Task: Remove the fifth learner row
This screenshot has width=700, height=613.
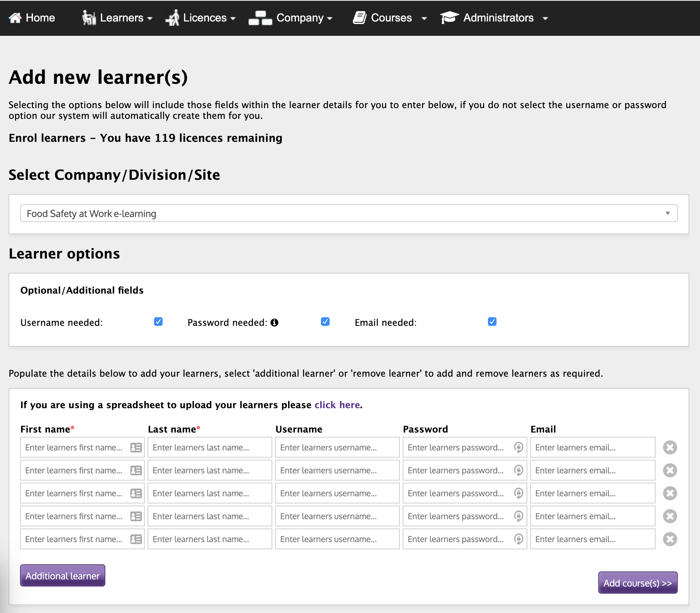Action: [670, 539]
